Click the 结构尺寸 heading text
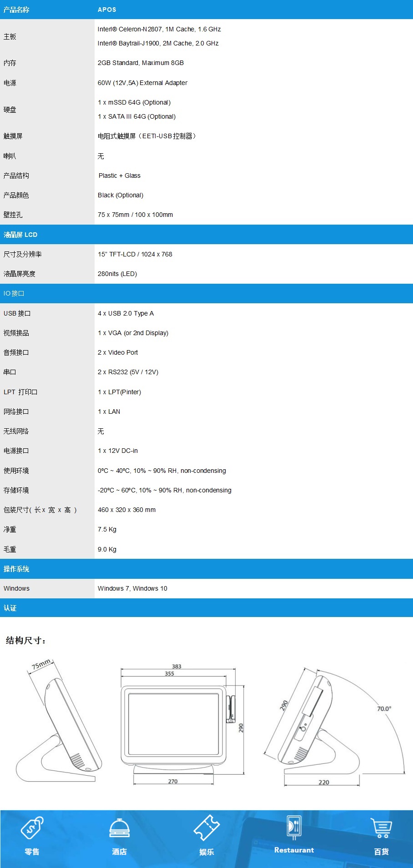413x868 pixels. click(x=26, y=640)
